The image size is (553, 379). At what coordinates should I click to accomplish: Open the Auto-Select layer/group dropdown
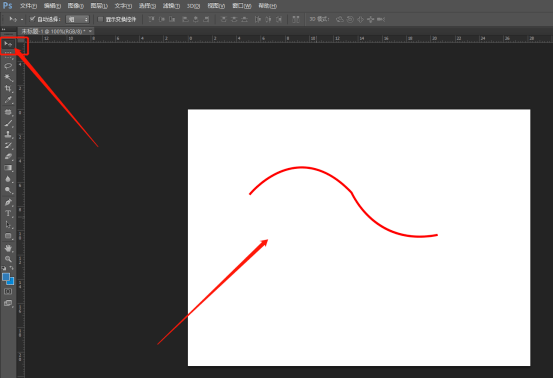(x=78, y=19)
